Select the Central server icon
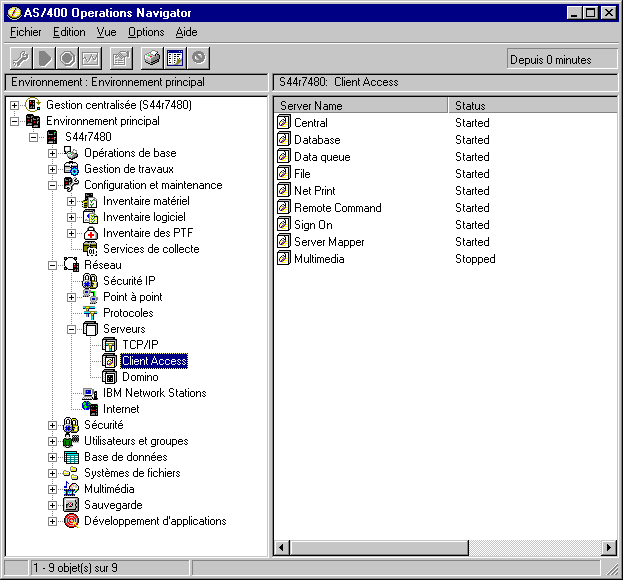The width and height of the screenshot is (623, 580). coord(284,122)
